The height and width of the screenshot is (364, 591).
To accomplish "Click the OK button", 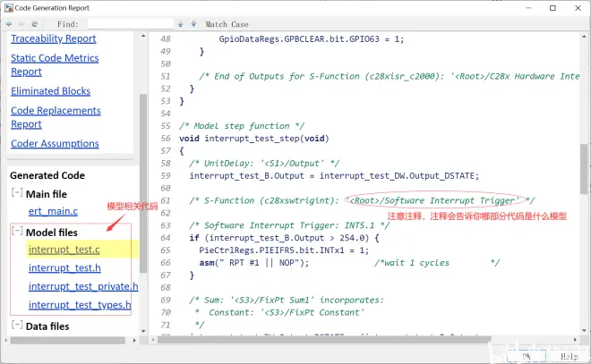I will (x=527, y=356).
